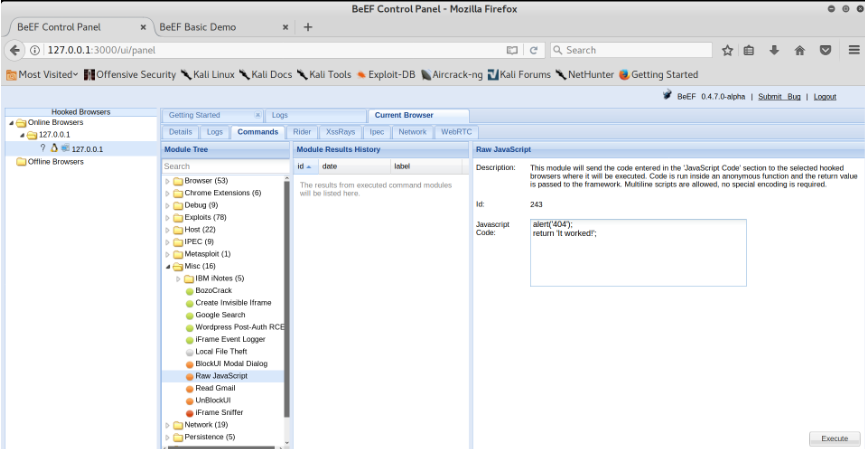Click the Execute button
This screenshot has height=449, width=865.
coord(835,439)
